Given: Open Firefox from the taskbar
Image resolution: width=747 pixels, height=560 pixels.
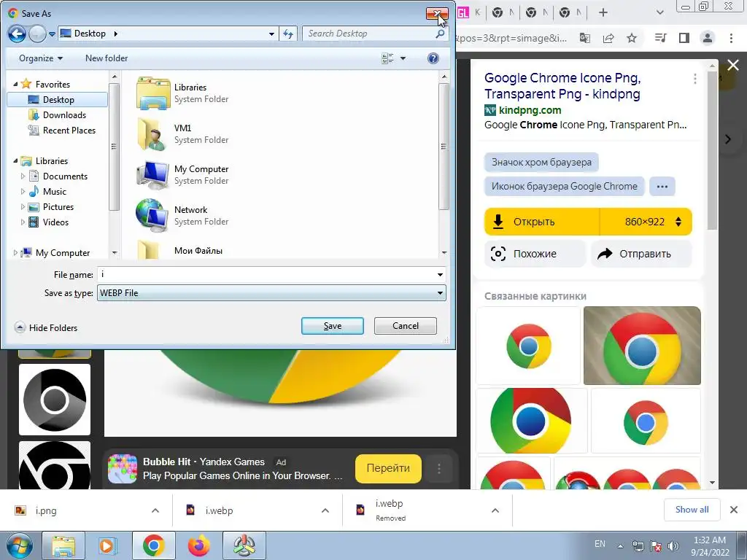Looking at the screenshot, I should coord(198,545).
